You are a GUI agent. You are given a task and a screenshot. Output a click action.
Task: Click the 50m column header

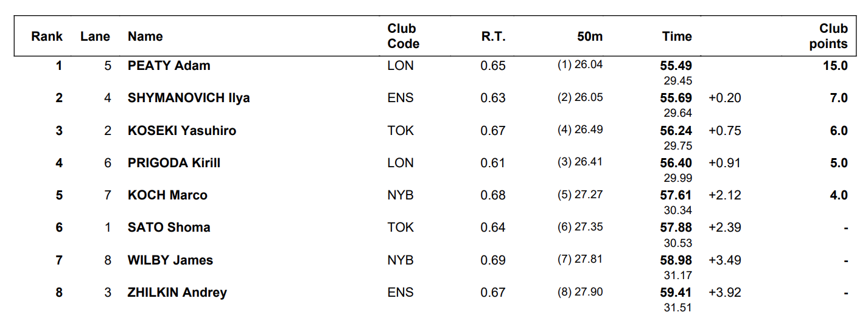[x=590, y=36]
